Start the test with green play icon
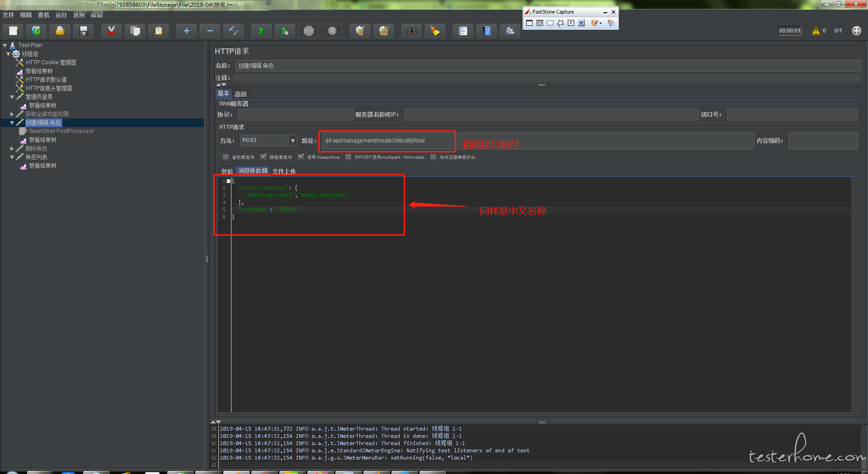 coord(261,31)
